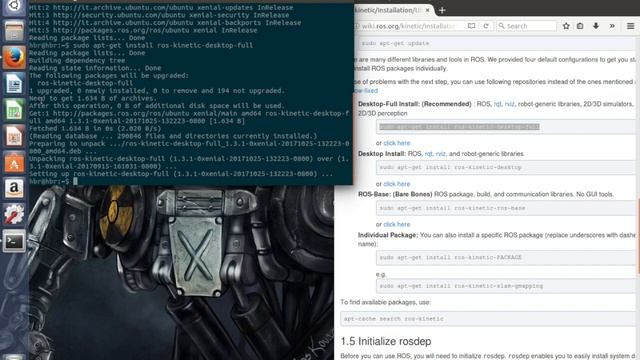Open the rviz link in Desktop-Full Install
640x360 pixels.
pyautogui.click(x=509, y=104)
